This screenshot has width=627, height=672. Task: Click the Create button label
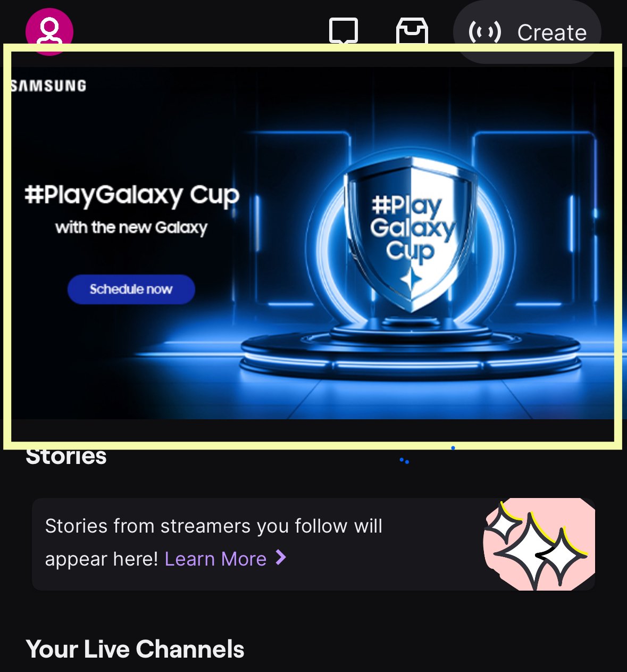pyautogui.click(x=552, y=32)
